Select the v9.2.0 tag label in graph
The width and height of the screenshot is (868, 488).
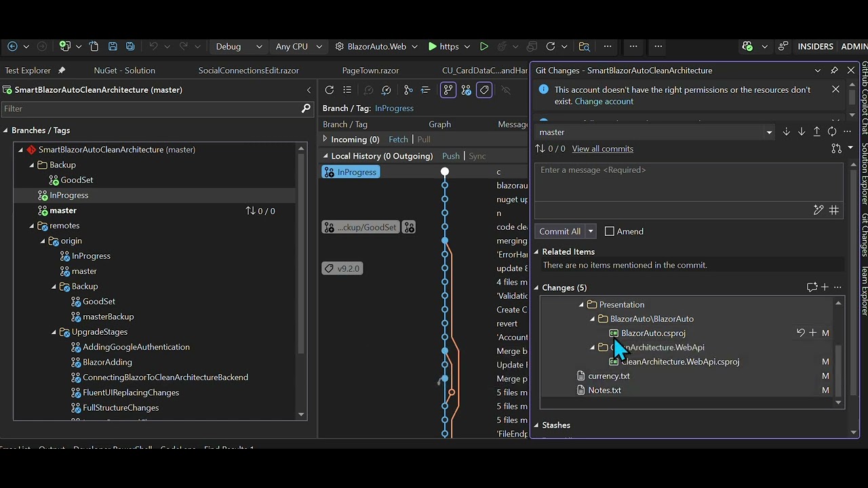[x=342, y=268]
